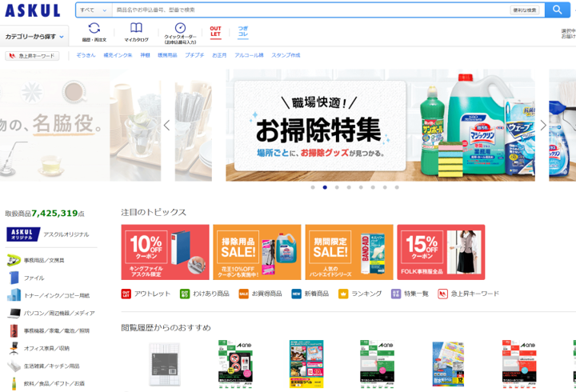Open the つぎコレ header link
576x392 pixels.
point(243,31)
